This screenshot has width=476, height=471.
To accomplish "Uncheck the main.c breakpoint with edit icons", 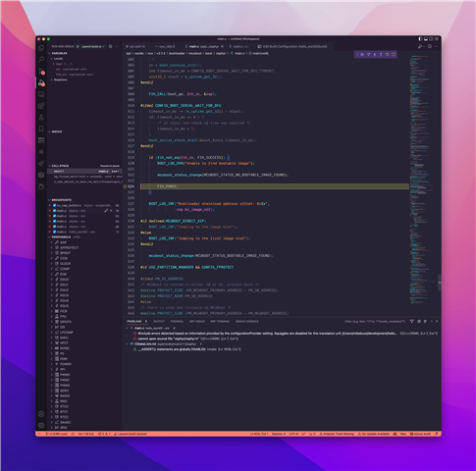I will pos(55,211).
